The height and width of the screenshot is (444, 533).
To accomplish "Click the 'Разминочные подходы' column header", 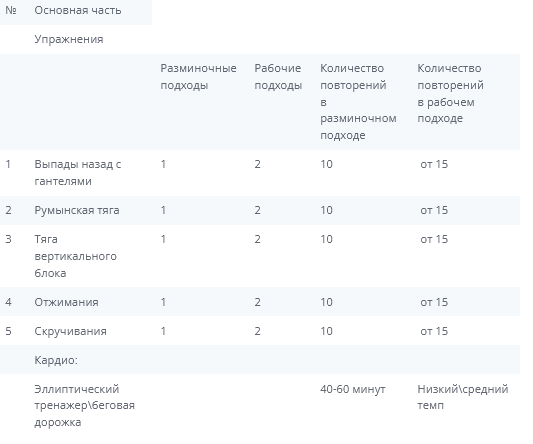I will [x=198, y=76].
